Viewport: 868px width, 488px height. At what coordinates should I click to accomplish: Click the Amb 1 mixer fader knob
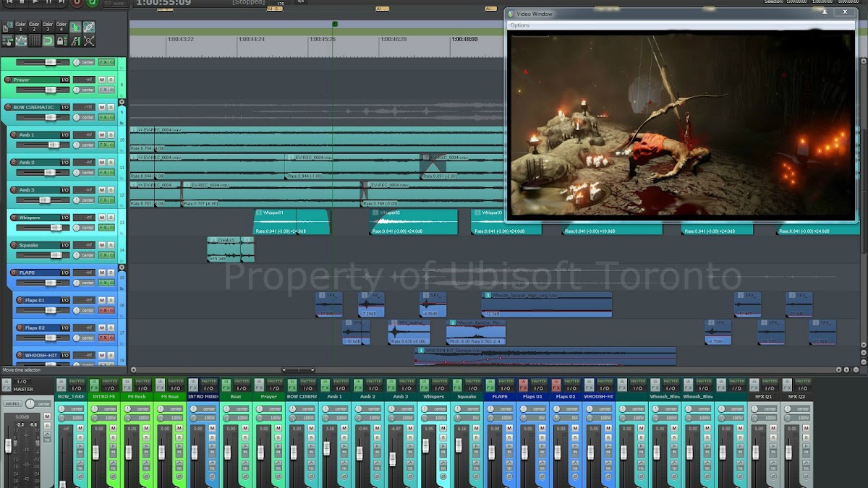pos(326,448)
